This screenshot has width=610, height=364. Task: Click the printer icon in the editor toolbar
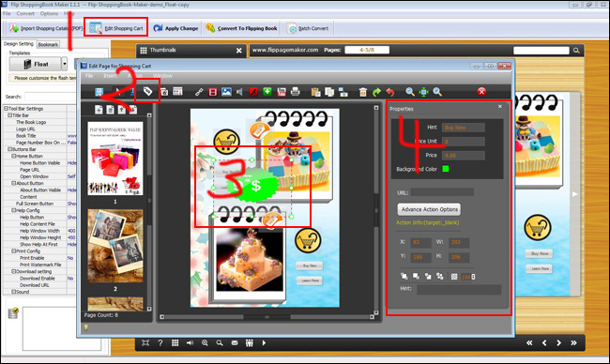(x=296, y=92)
